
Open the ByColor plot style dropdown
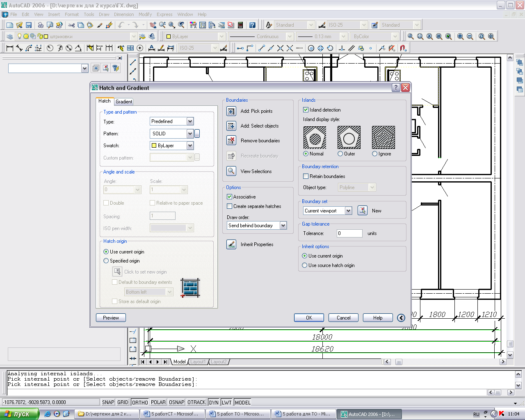395,37
